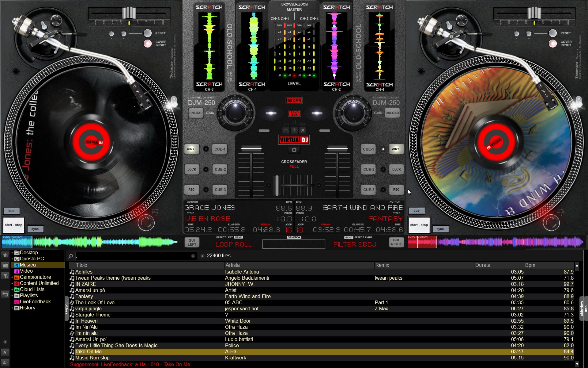Drag the crossfader slider to center
The image size is (588, 368).
(x=293, y=184)
